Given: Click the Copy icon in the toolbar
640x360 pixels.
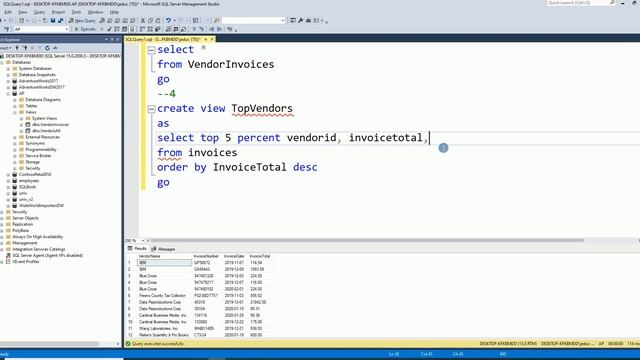Looking at the screenshot, I should point(150,20).
